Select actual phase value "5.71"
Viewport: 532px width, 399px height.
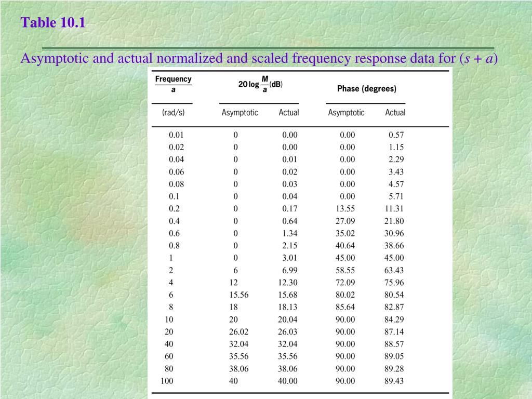coord(396,196)
